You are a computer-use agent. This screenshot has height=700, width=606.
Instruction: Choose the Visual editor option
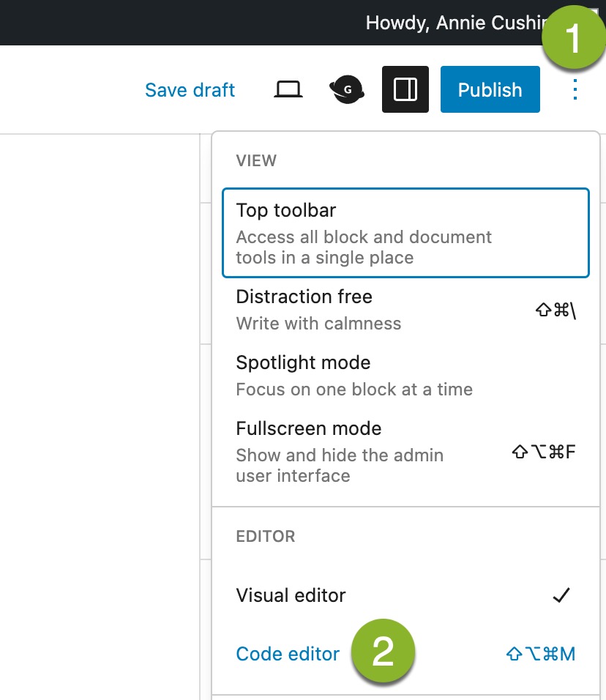click(291, 595)
